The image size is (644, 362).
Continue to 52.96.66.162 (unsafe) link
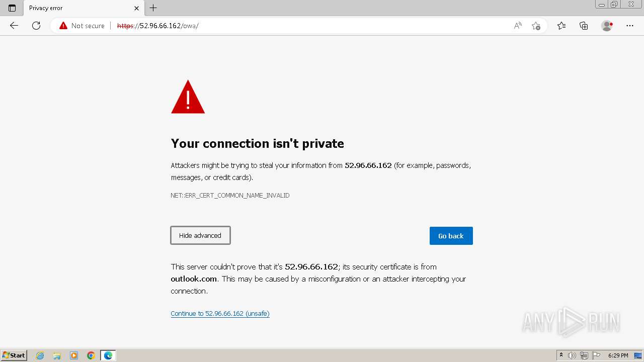[x=220, y=314]
